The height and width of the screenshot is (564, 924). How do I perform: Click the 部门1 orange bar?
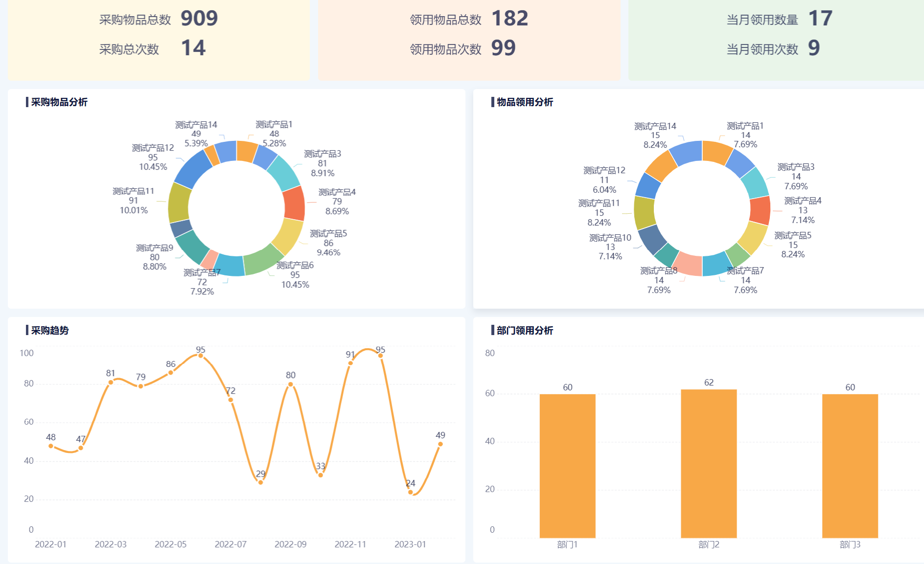(x=568, y=466)
